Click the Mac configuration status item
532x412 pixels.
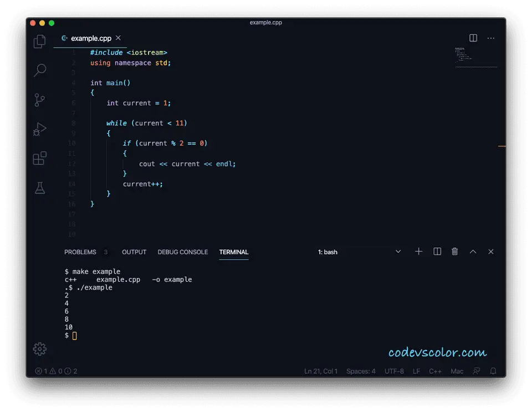[x=457, y=372]
